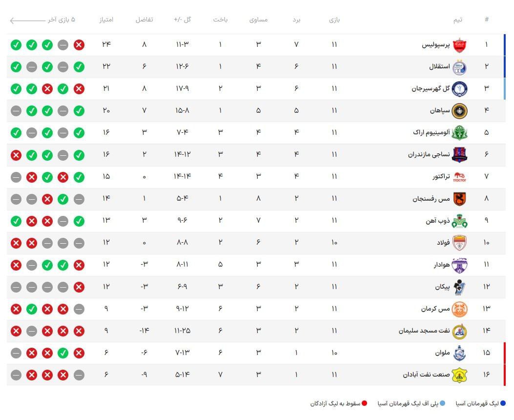The image size is (514, 420).
Task: Sort by the امتیاز points column header
Action: [x=106, y=20]
